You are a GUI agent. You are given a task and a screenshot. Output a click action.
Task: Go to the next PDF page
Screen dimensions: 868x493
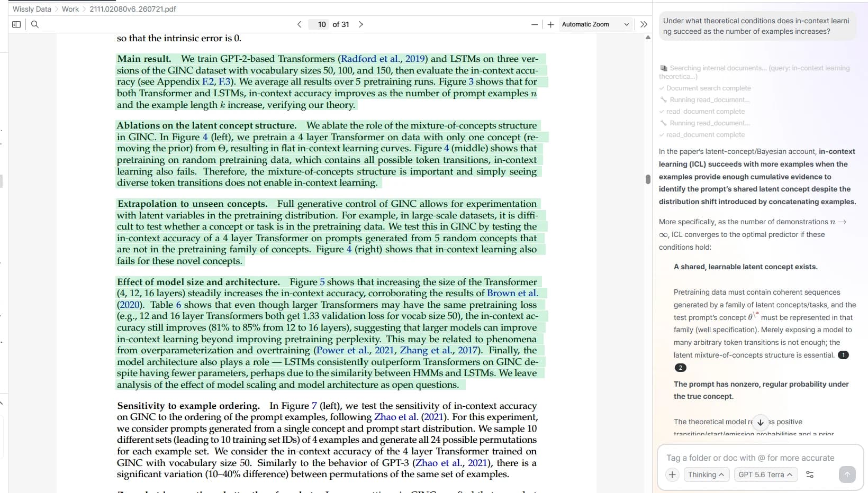click(x=361, y=24)
